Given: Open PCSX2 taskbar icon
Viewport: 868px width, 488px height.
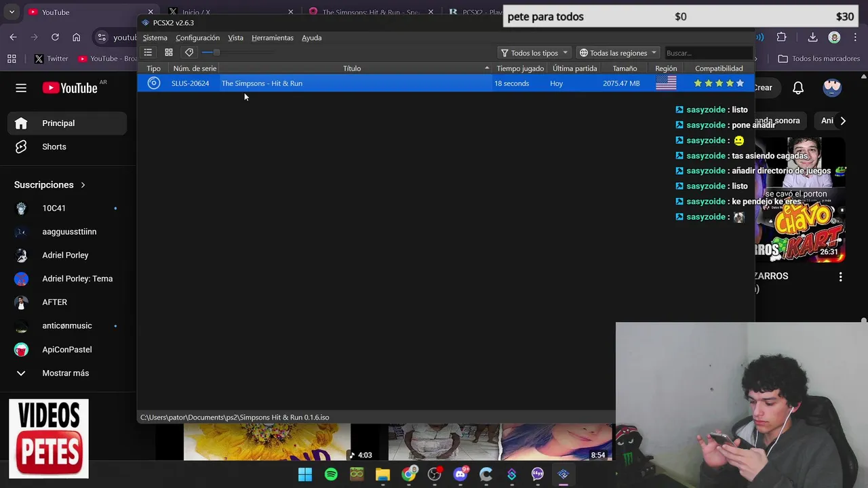Looking at the screenshot, I should pyautogui.click(x=563, y=474).
